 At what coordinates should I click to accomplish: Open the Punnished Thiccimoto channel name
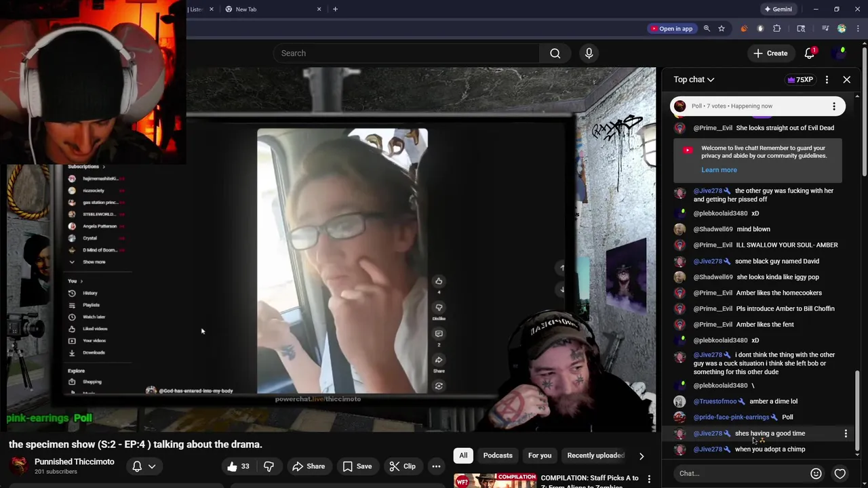[x=75, y=462]
